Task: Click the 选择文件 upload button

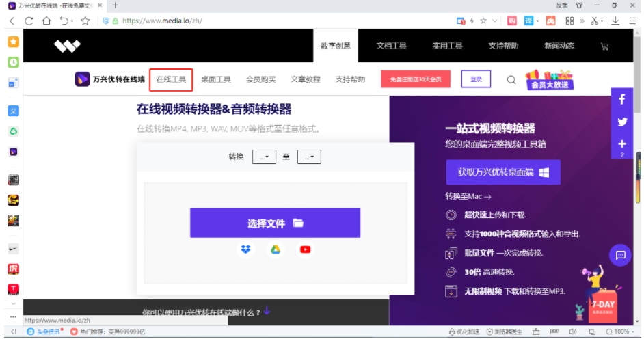Action: tap(276, 223)
